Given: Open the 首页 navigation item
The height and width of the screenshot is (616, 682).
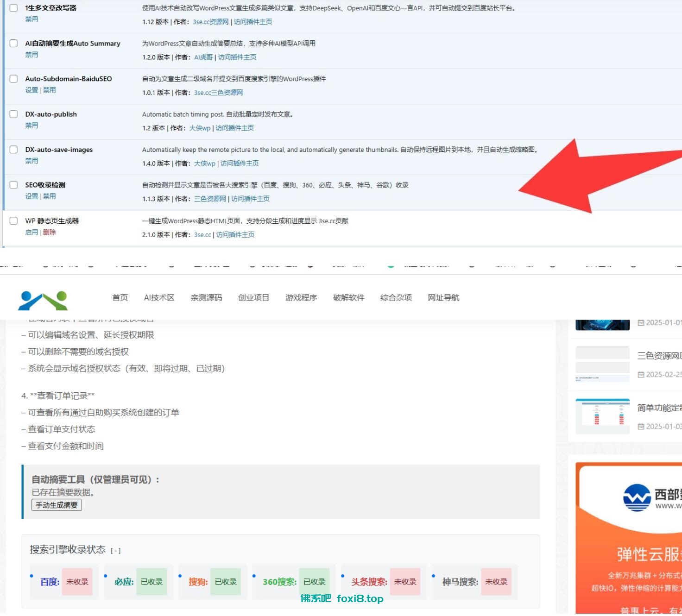Looking at the screenshot, I should (120, 298).
